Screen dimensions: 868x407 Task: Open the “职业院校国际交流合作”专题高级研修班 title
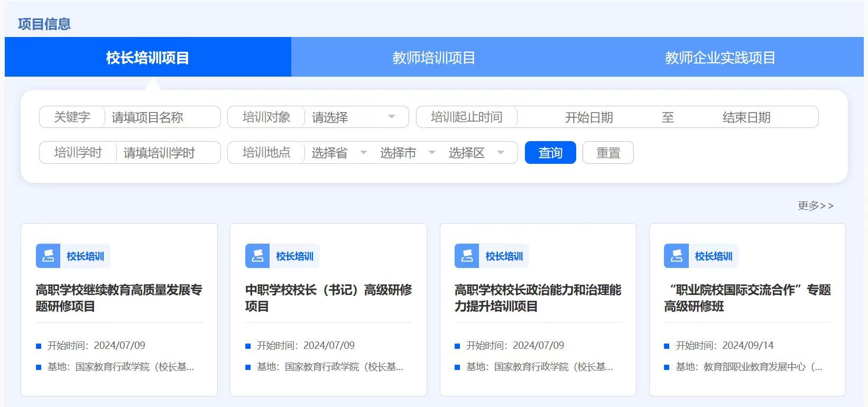(747, 298)
